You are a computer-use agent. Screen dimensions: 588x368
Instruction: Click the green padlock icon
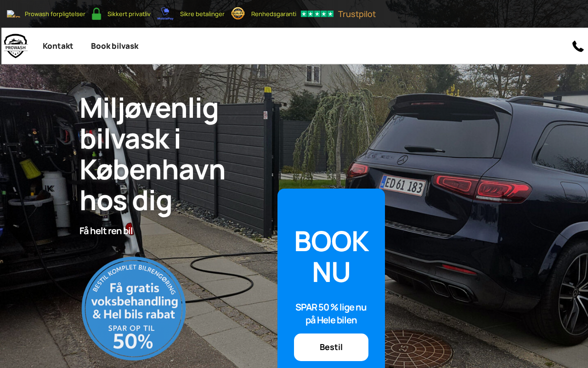tap(96, 14)
